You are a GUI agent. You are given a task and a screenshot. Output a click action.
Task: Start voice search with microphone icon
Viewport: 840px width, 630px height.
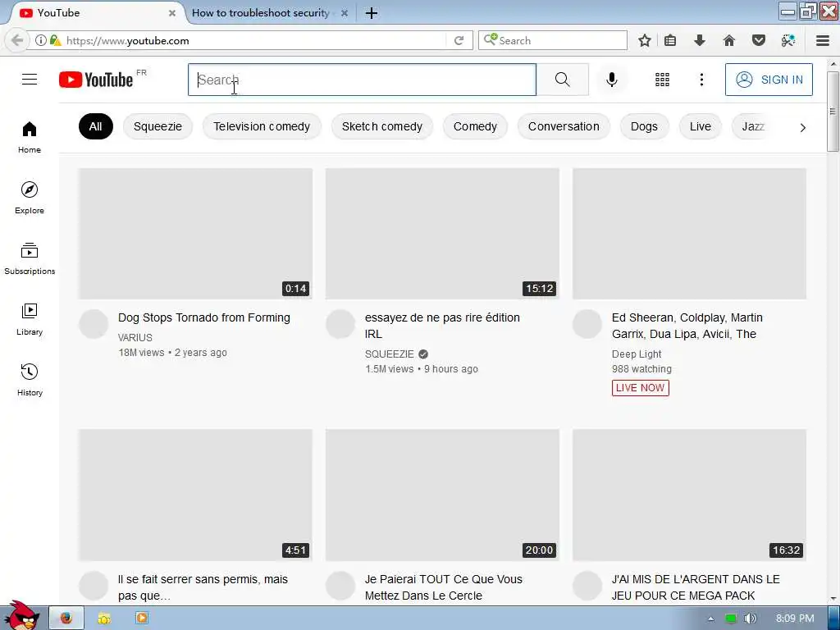tap(611, 80)
